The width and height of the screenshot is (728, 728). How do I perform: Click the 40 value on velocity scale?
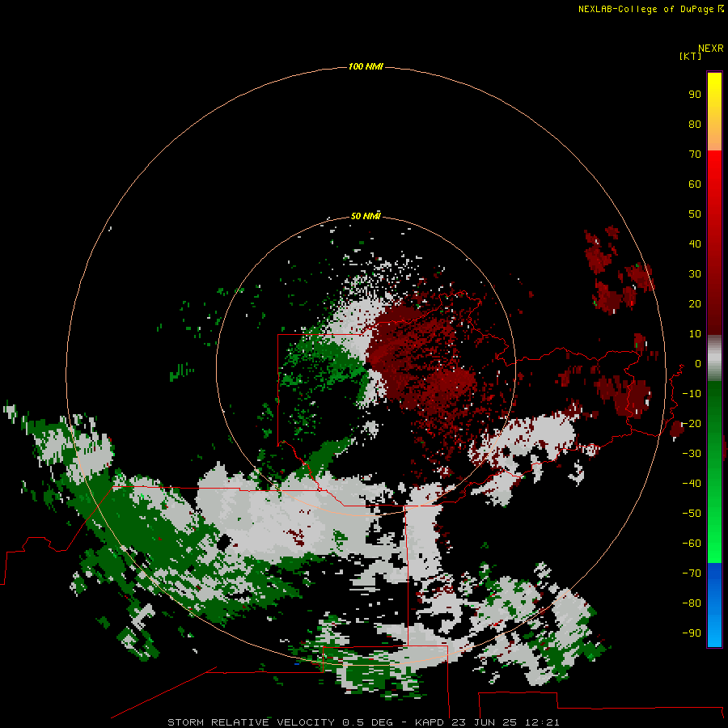695,244
